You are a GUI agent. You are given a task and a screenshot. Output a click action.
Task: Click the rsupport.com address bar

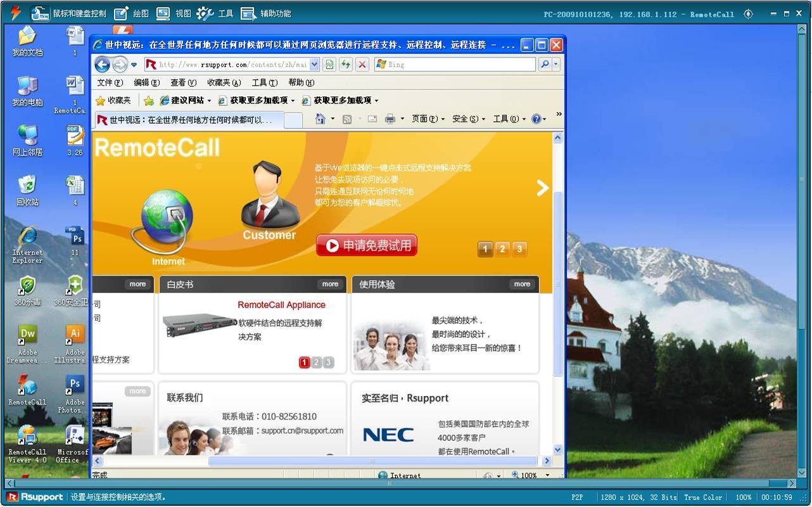226,64
